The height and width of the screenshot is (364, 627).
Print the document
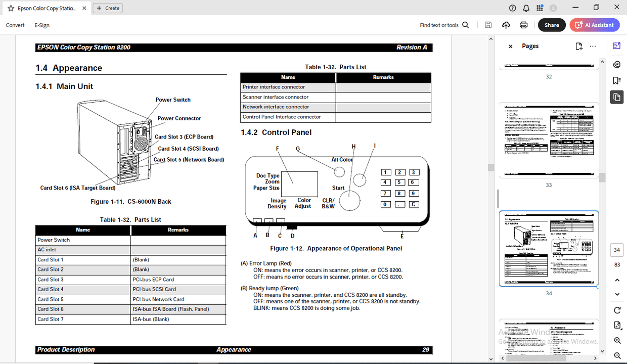pyautogui.click(x=523, y=25)
